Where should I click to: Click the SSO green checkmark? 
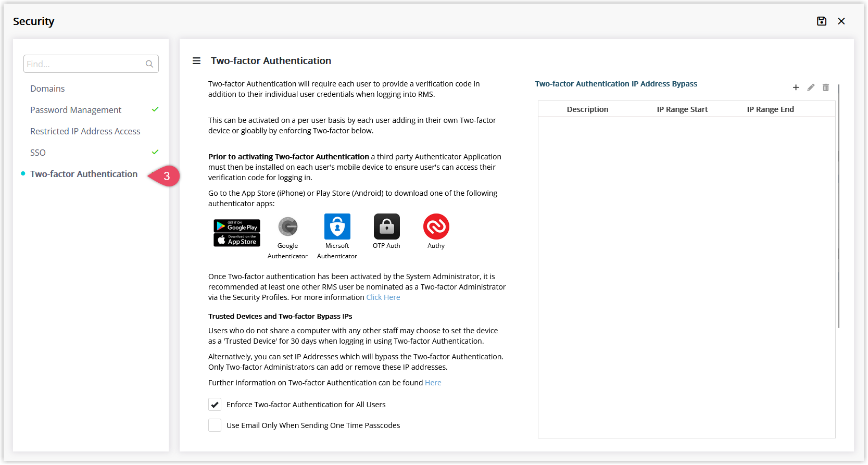tap(155, 152)
